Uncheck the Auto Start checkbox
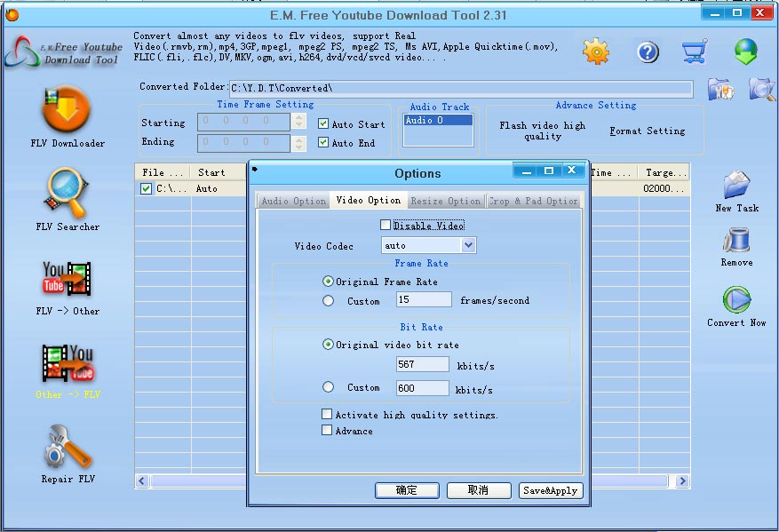779x532 pixels. tap(323, 124)
